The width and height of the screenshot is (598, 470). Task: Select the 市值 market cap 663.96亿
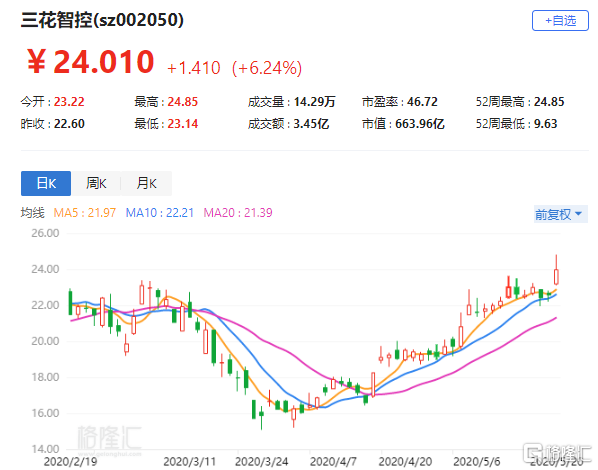[x=420, y=124]
